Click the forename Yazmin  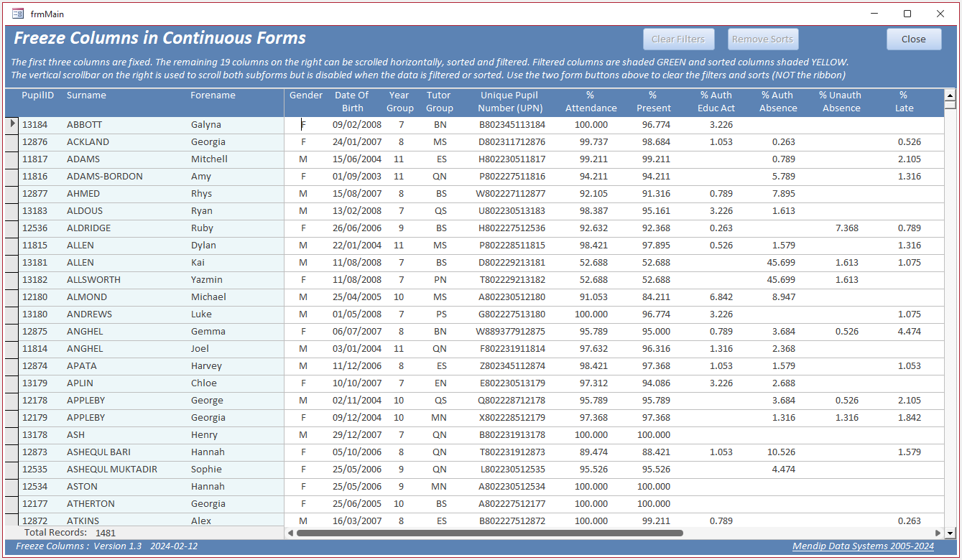click(207, 280)
